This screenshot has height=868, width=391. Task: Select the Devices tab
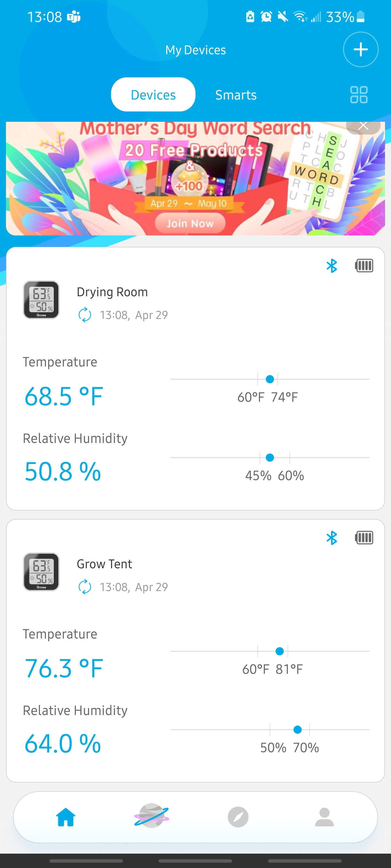[153, 95]
